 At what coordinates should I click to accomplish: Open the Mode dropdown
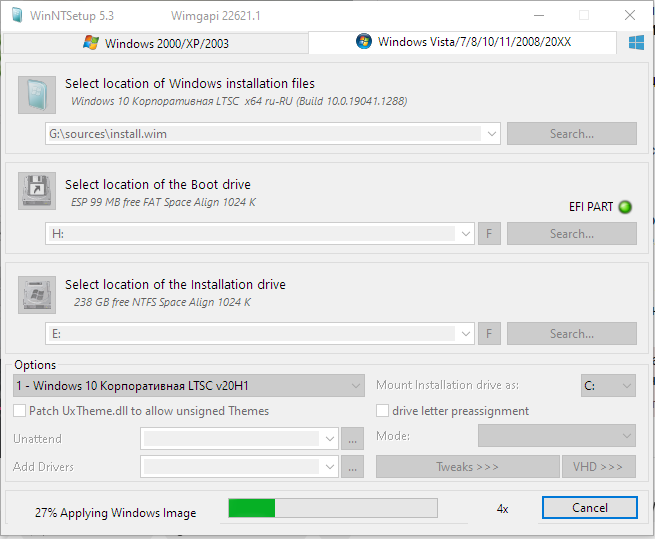click(557, 435)
